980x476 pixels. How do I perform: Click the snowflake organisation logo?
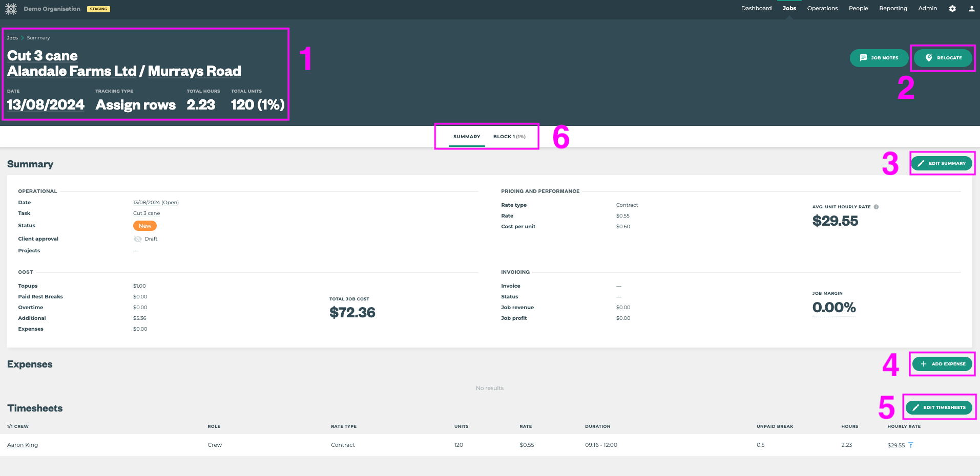11,9
